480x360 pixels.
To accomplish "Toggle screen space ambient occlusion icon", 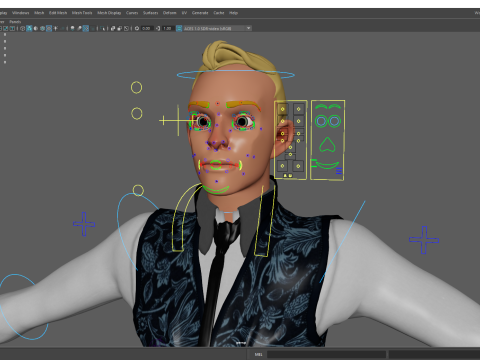I will click(72, 28).
